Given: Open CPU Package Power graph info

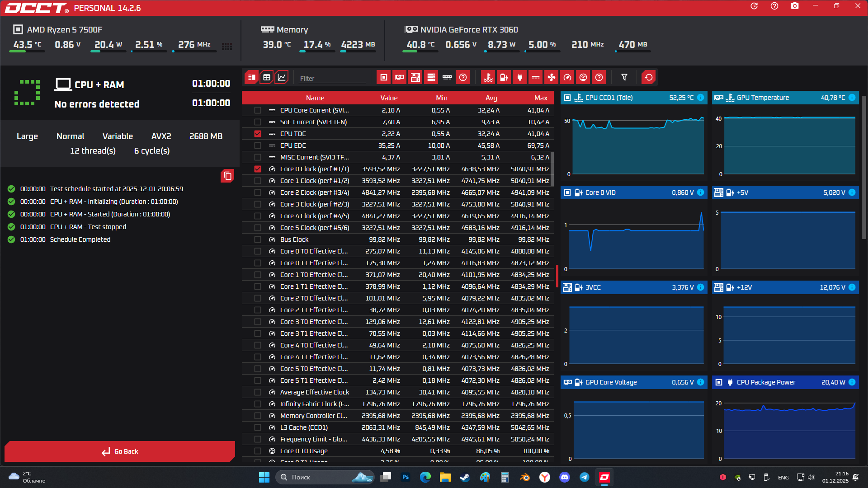Looking at the screenshot, I should tap(852, 382).
